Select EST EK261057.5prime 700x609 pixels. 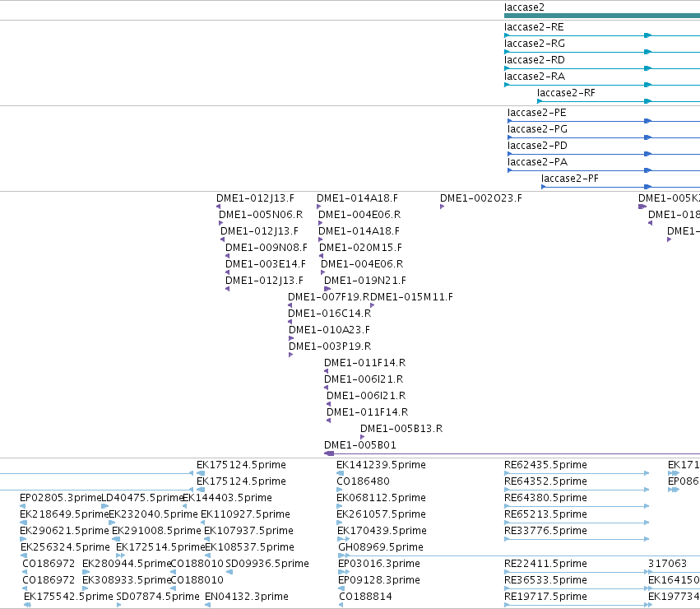[x=381, y=514]
